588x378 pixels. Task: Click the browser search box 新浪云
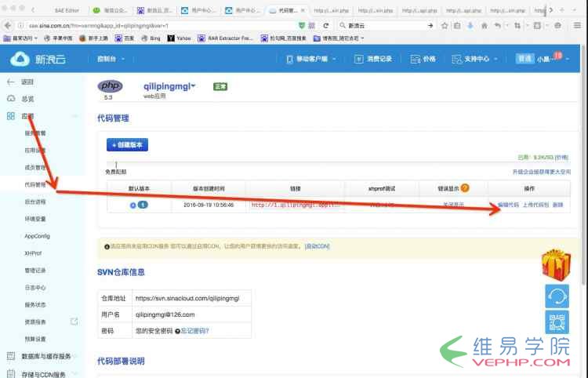[387, 26]
